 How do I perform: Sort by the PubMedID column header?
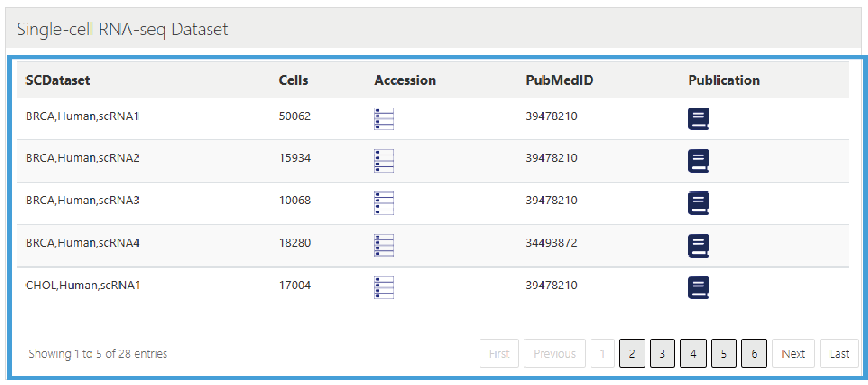[x=559, y=80]
